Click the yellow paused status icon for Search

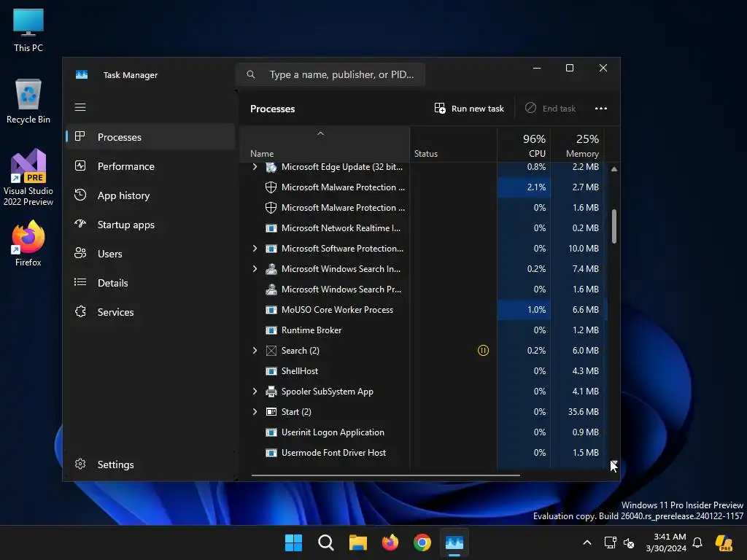(x=483, y=351)
